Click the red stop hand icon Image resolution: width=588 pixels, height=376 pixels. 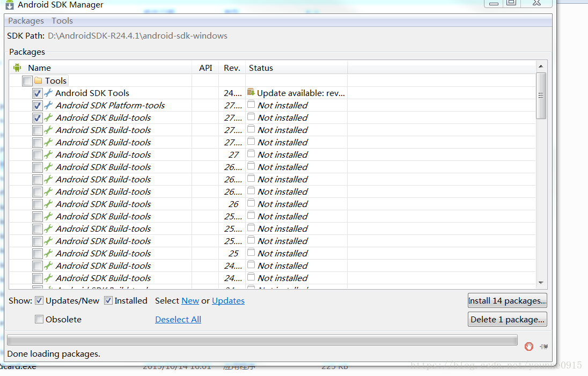pos(529,346)
